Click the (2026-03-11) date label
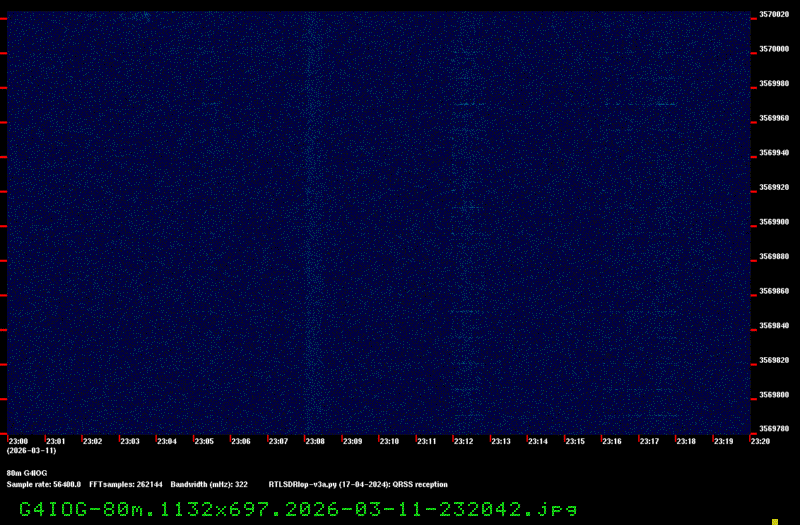 coord(31,451)
